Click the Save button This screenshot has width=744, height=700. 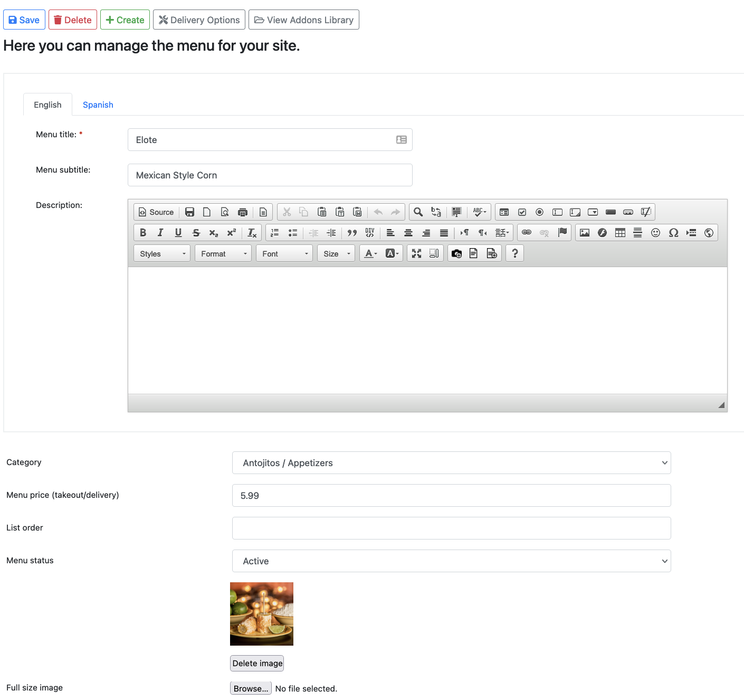point(24,20)
